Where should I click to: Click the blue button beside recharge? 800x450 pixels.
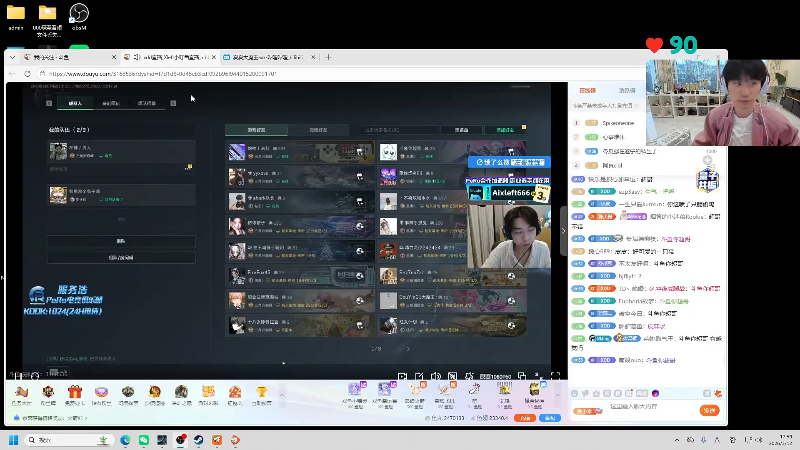pyautogui.click(x=549, y=418)
